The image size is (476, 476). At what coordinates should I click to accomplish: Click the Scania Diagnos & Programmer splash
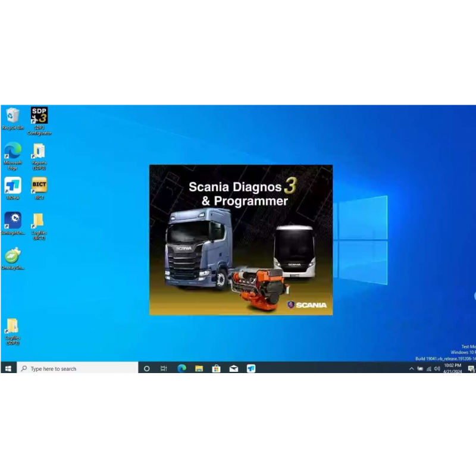[x=240, y=240]
